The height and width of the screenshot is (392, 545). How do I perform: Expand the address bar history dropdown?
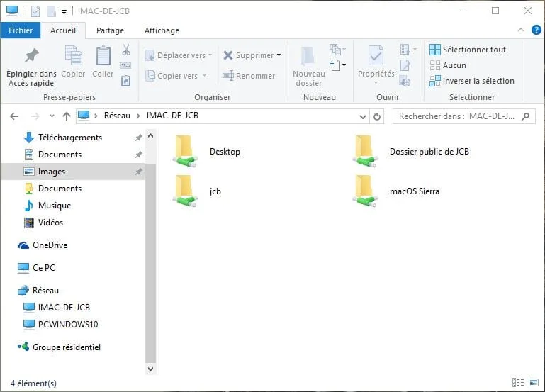point(363,116)
